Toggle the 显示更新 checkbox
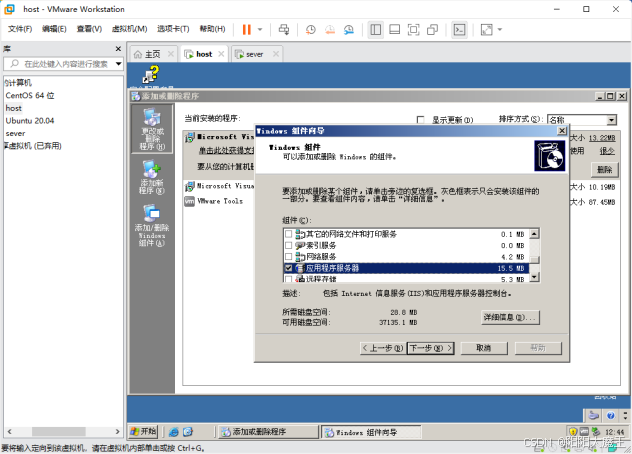632x454 pixels. coord(420,120)
